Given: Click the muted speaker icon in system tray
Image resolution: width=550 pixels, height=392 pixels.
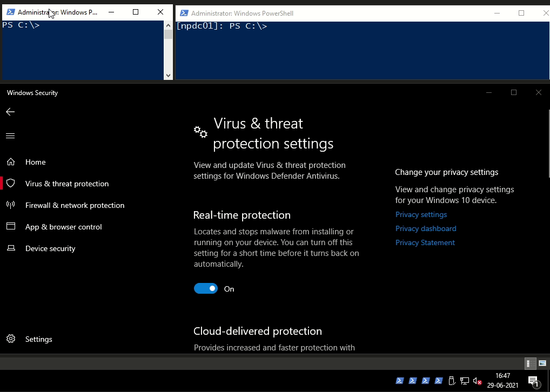Looking at the screenshot, I should (x=476, y=381).
